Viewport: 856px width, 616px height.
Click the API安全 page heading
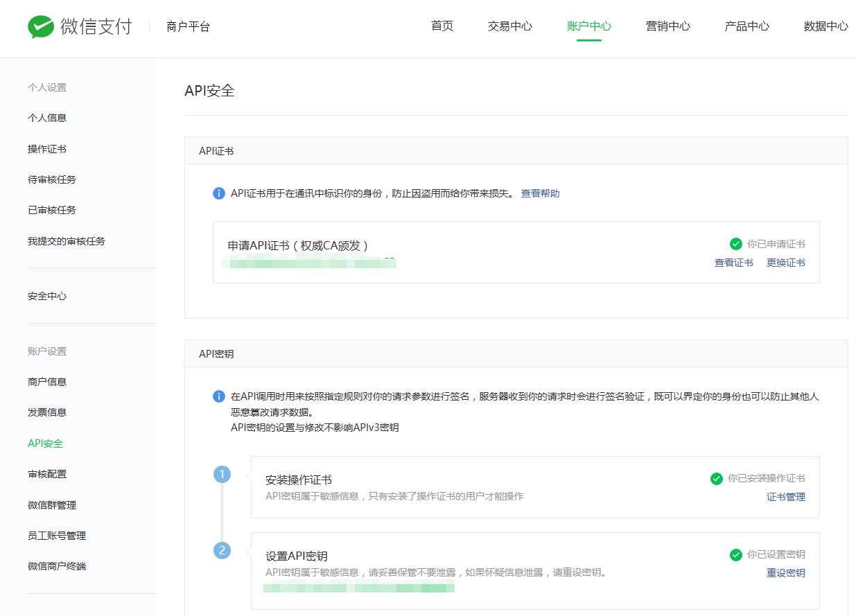[x=209, y=90]
